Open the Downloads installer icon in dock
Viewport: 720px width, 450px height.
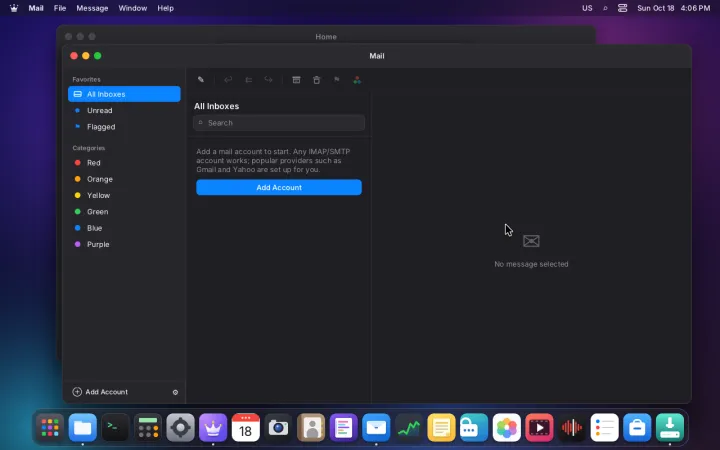coord(669,428)
